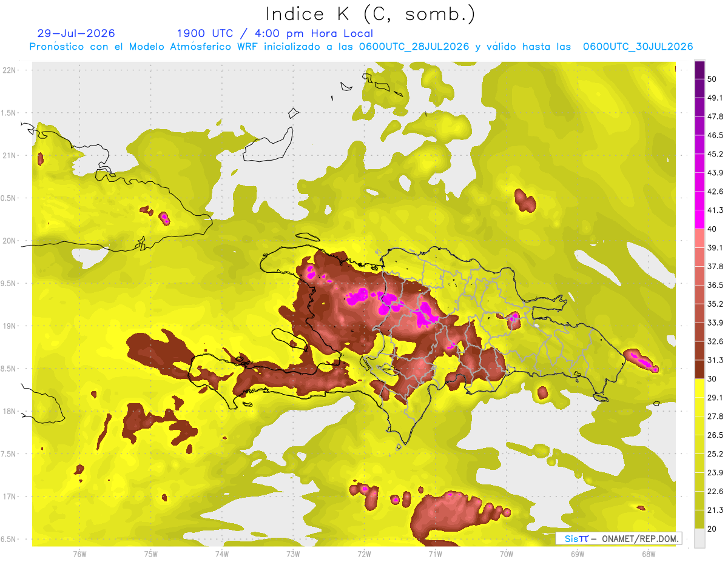Click the dark purple colorbar segment above 50
728x562 pixels.
(700, 70)
